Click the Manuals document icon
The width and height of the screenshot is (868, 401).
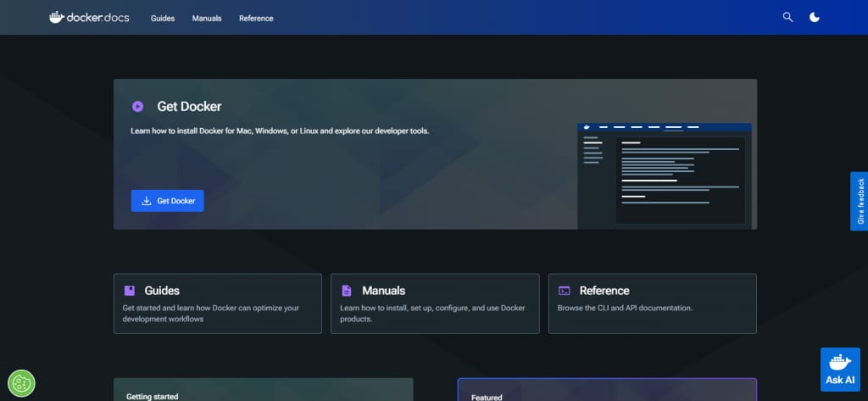[347, 291]
